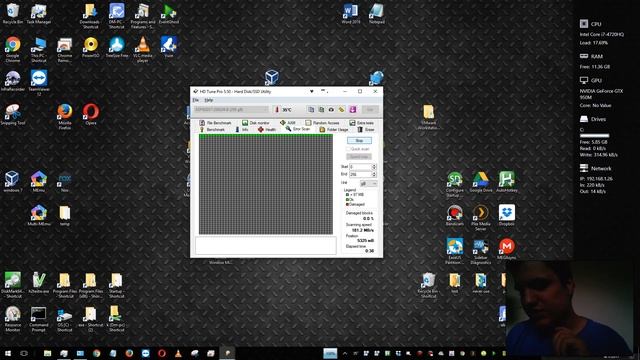Click the Speed map button
Screen dimensions: 640x360
coord(359,157)
